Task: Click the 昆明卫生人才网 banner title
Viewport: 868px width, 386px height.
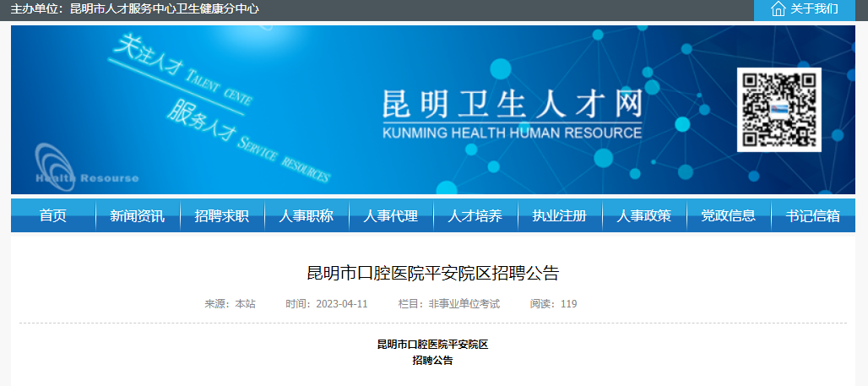Action: (512, 104)
